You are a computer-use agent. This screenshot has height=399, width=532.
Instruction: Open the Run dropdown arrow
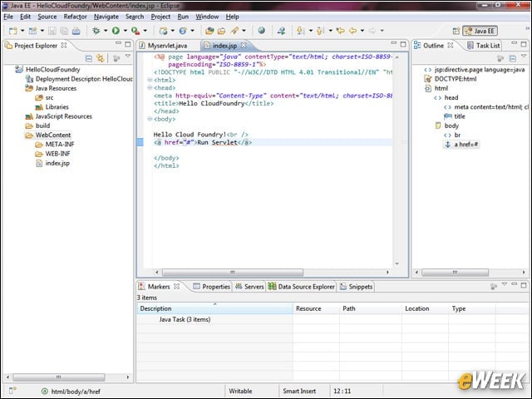(126, 31)
